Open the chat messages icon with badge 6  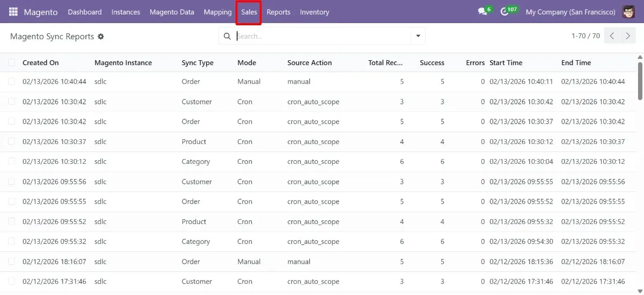click(x=485, y=11)
